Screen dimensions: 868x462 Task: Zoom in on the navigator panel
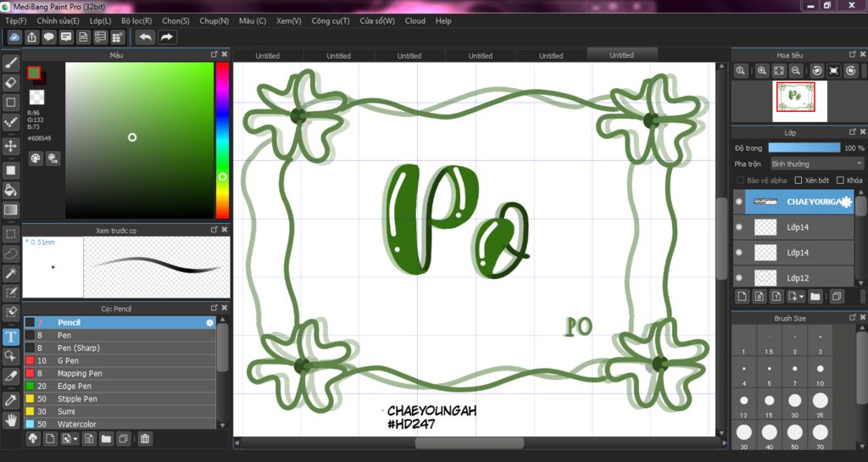click(762, 70)
